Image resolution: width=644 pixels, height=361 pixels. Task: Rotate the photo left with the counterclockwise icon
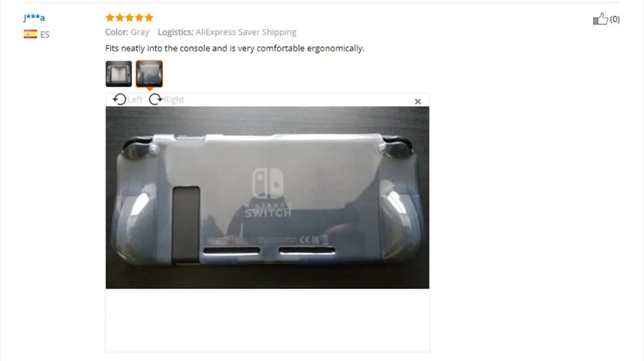pyautogui.click(x=120, y=99)
